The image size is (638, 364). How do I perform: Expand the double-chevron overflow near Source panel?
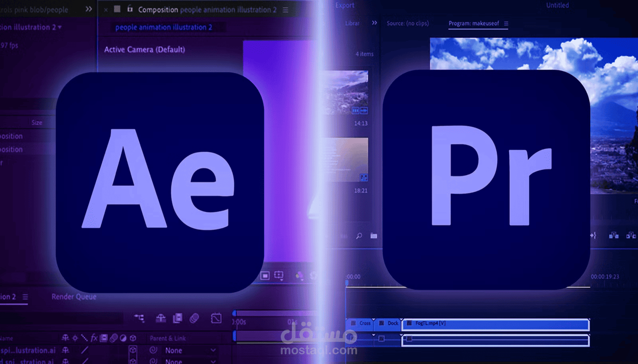tap(374, 23)
